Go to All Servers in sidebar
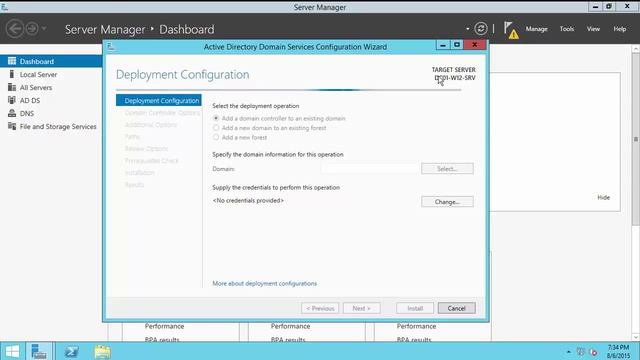640x360 pixels. point(36,88)
